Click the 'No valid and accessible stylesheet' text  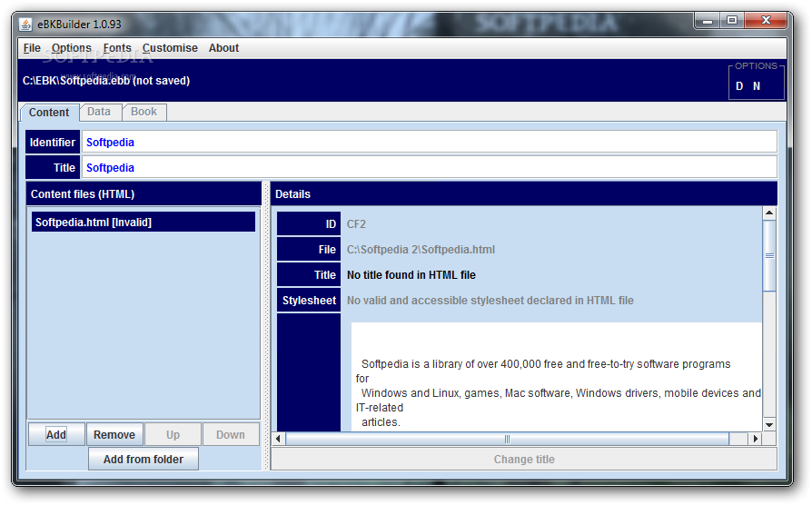coord(490,301)
